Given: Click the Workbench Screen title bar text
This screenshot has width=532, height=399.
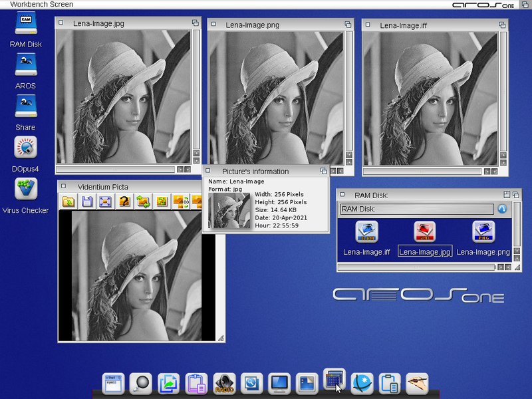Looking at the screenshot, I should 42,5.
